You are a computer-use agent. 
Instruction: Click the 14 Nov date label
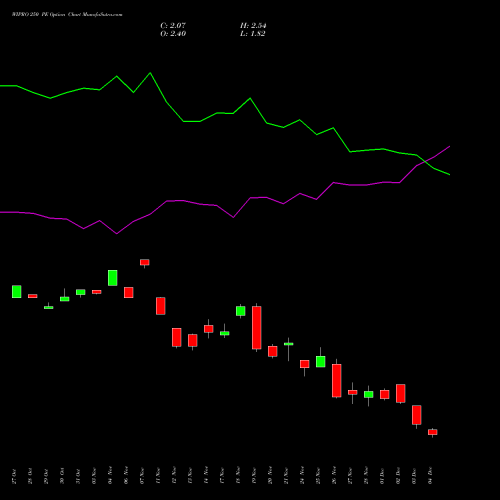pos(206,475)
